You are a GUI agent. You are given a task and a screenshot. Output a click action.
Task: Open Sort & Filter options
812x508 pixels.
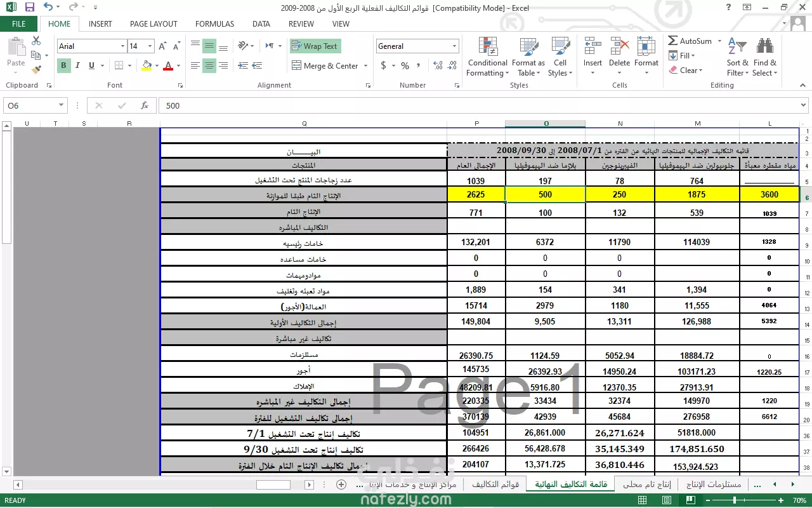click(737, 57)
